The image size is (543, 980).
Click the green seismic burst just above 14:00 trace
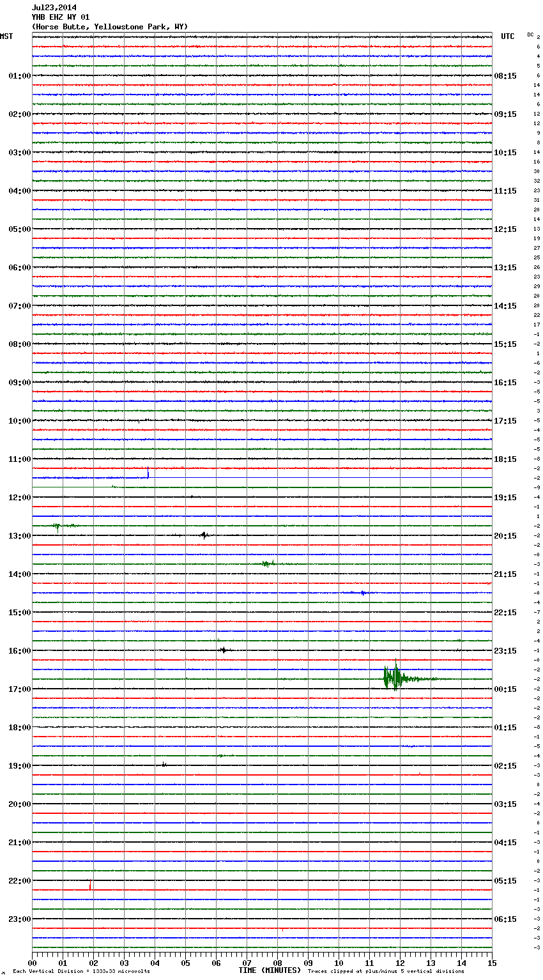click(x=268, y=563)
